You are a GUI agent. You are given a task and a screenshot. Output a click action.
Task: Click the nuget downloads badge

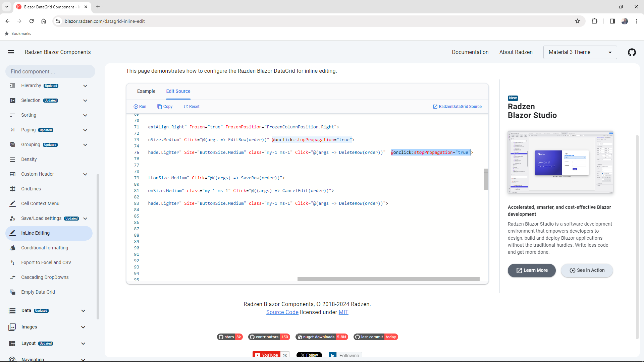pyautogui.click(x=322, y=337)
